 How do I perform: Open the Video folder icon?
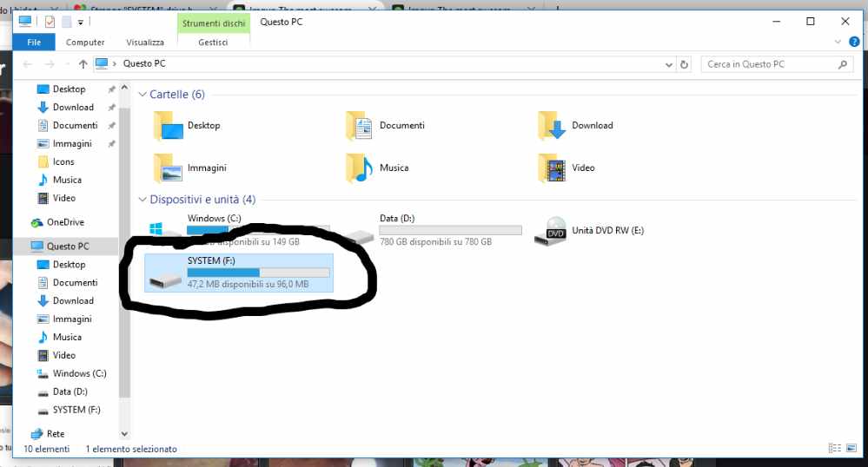click(x=553, y=168)
